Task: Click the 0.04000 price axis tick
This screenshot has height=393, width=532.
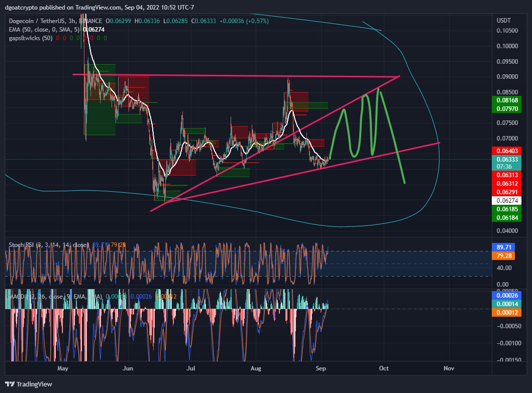Action: coord(507,230)
